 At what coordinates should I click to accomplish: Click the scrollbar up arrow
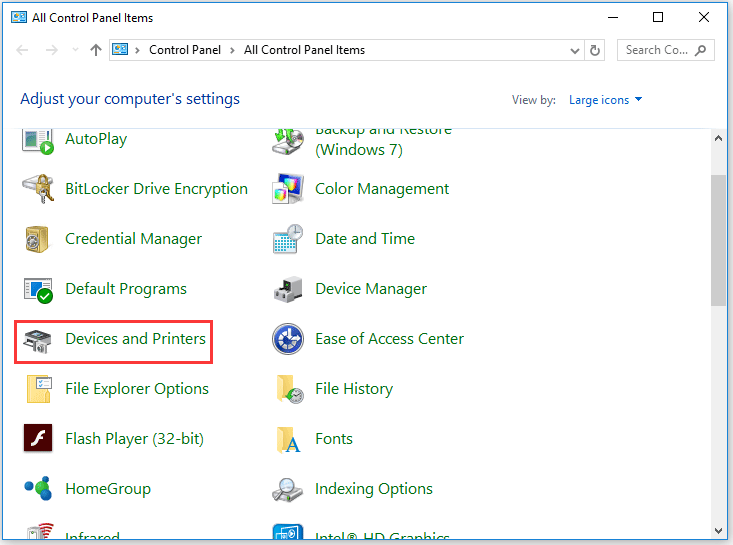[718, 138]
